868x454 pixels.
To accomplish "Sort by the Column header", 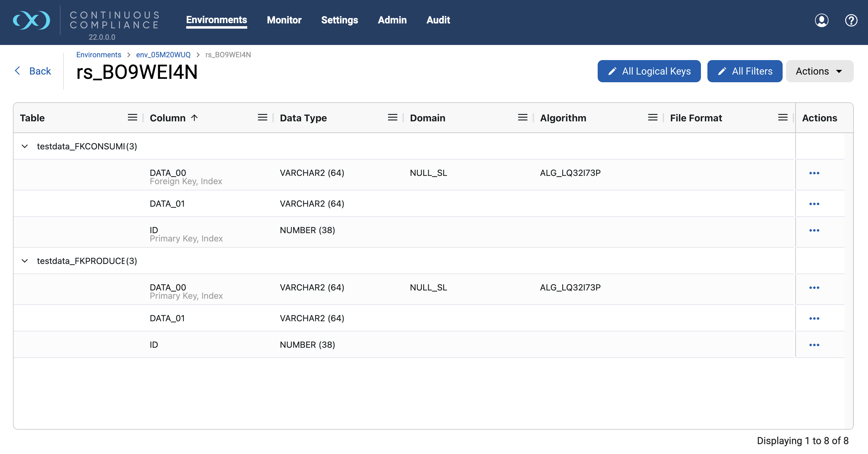I will [167, 118].
